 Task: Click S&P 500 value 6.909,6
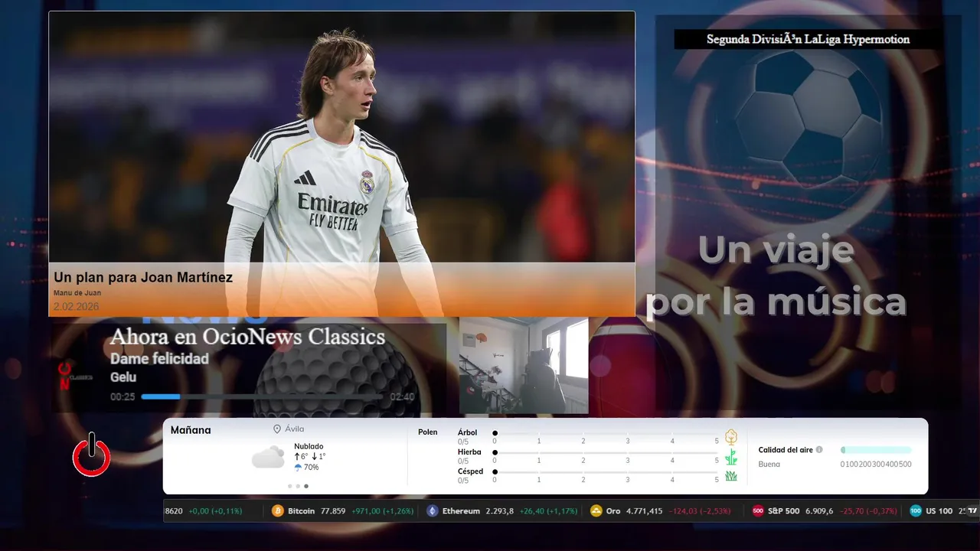click(819, 511)
